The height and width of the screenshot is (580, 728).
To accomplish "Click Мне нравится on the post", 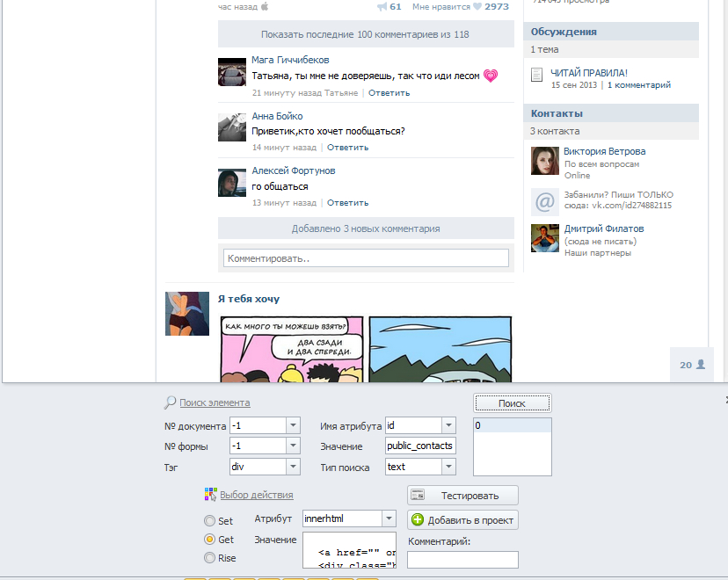I will [441, 6].
